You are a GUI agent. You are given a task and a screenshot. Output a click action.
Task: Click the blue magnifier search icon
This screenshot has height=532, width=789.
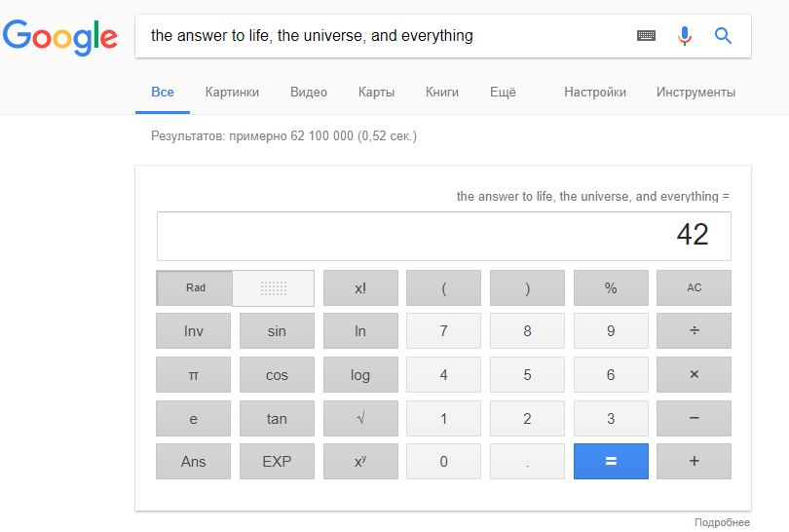point(723,36)
